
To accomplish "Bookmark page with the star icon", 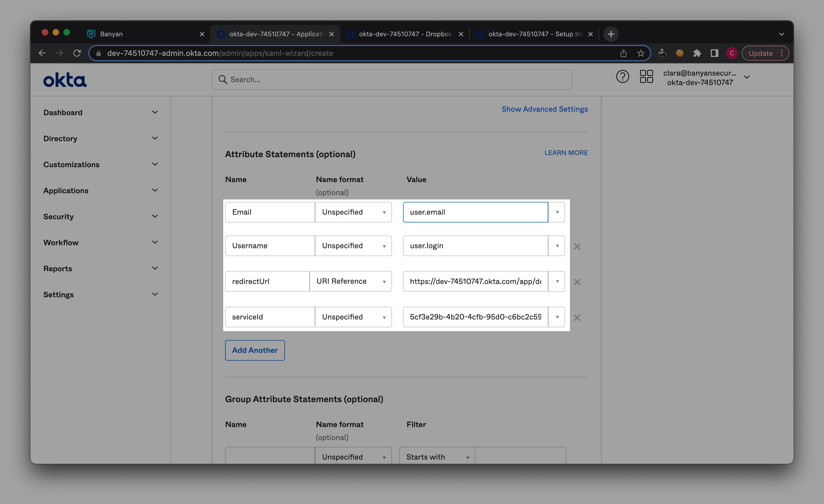I will pos(640,53).
